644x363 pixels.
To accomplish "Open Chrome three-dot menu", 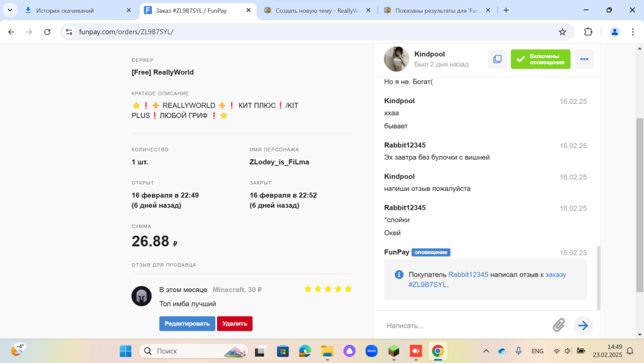I will tap(633, 32).
